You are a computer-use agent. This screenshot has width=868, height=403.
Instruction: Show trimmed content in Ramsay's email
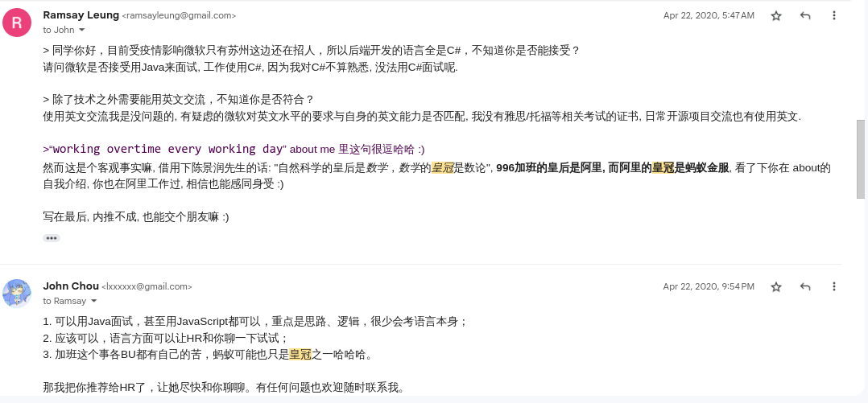(x=52, y=238)
